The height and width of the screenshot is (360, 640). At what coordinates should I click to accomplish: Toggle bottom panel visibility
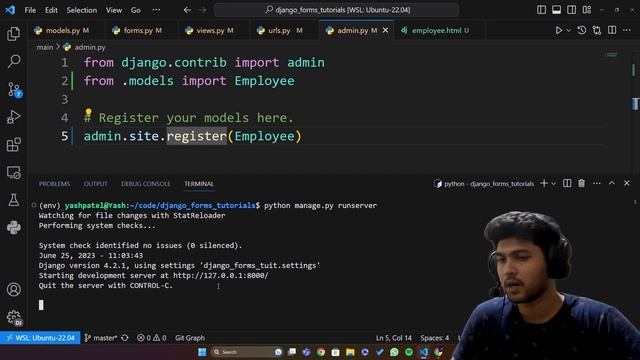point(556,10)
